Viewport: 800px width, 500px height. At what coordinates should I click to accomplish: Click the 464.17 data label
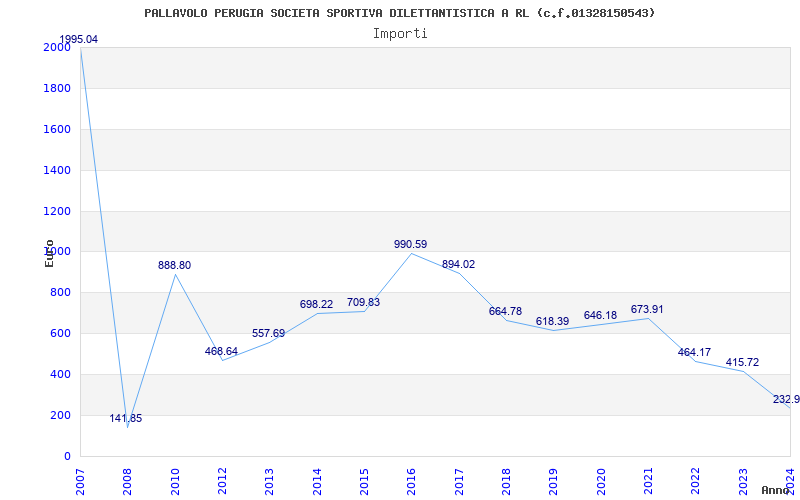694,352
